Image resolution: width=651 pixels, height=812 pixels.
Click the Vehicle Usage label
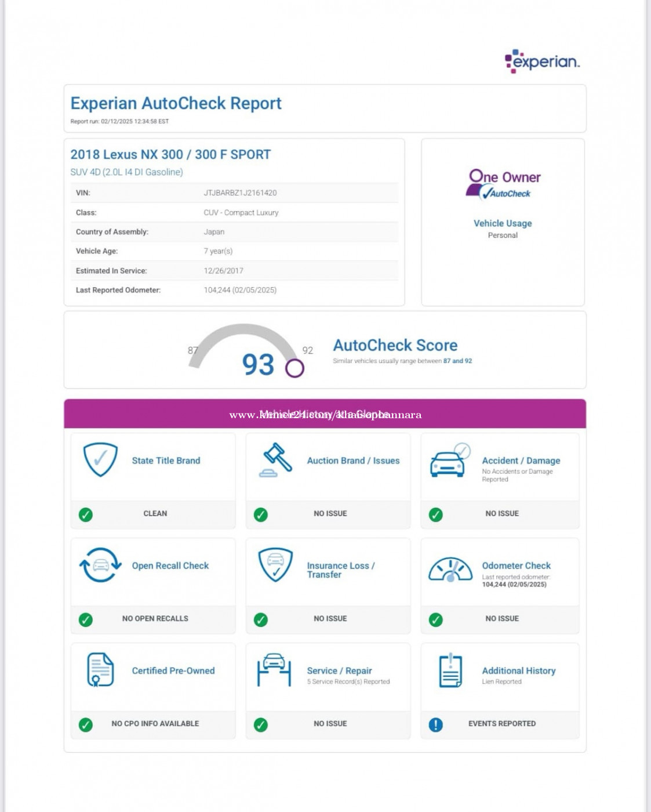pos(503,223)
